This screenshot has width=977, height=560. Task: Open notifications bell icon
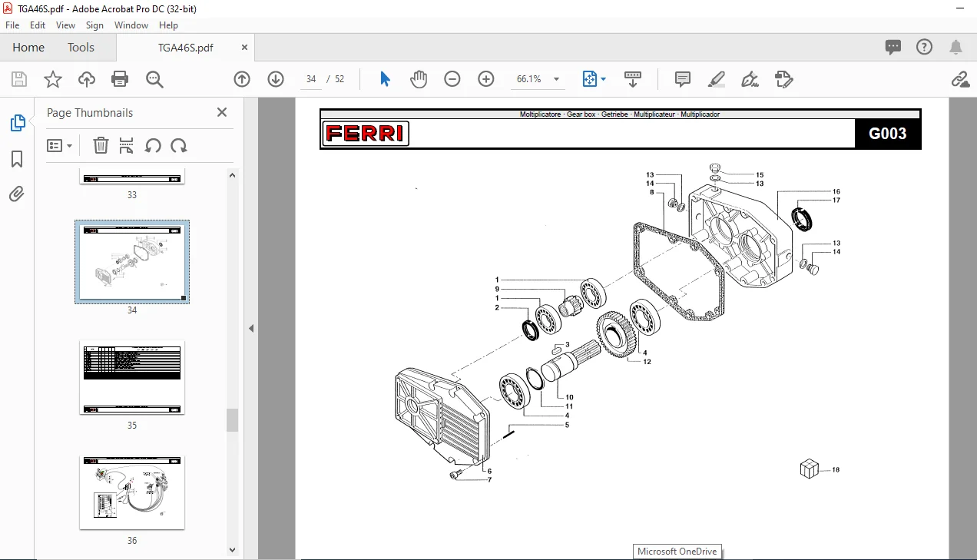click(x=956, y=47)
